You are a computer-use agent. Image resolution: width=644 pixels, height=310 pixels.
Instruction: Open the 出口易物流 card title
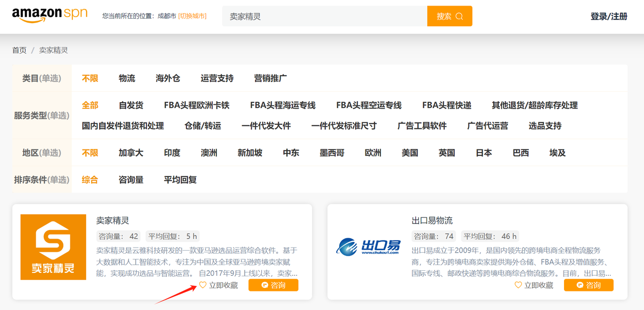click(432, 220)
